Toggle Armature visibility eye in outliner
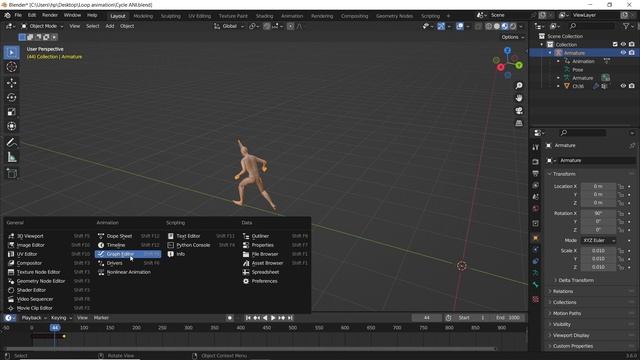Viewport: 640px width, 360px height. (x=623, y=53)
